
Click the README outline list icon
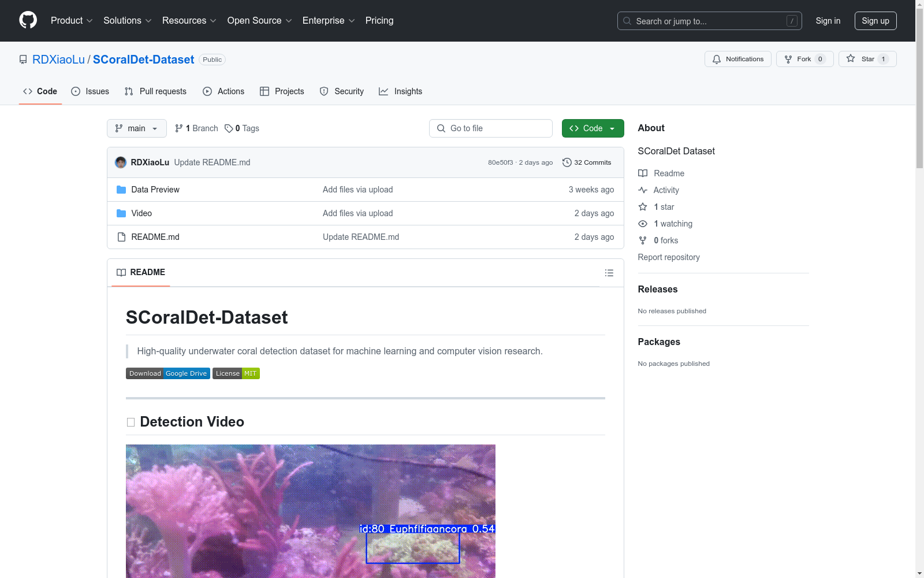pos(609,273)
